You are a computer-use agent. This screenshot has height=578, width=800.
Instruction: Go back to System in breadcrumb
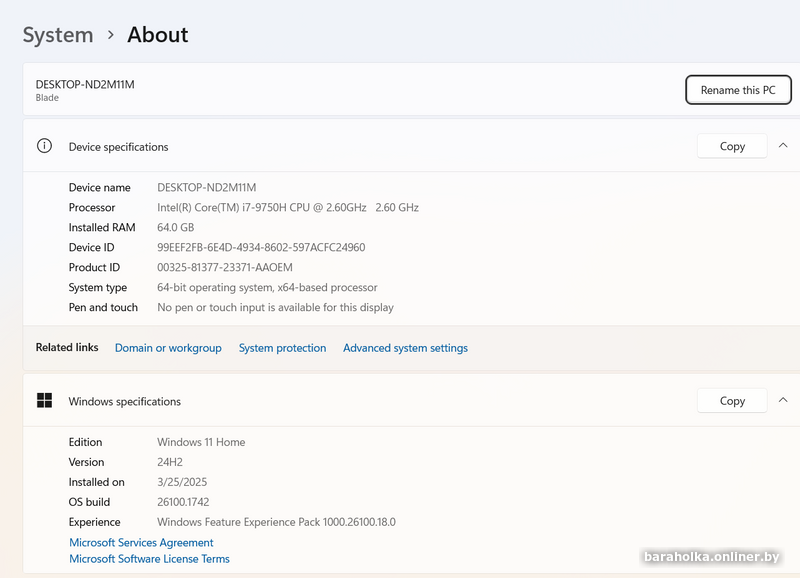(58, 35)
